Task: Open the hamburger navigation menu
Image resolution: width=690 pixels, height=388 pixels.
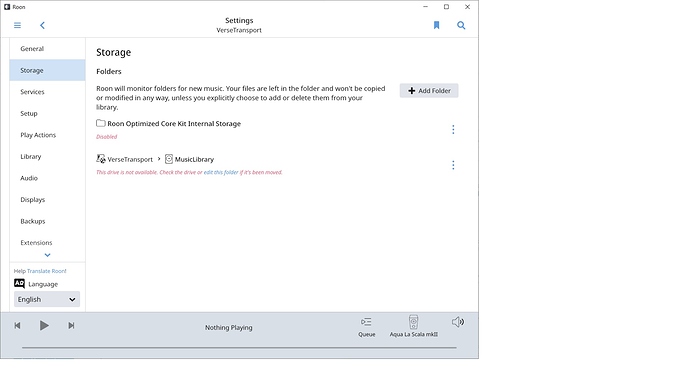Action: (x=18, y=26)
